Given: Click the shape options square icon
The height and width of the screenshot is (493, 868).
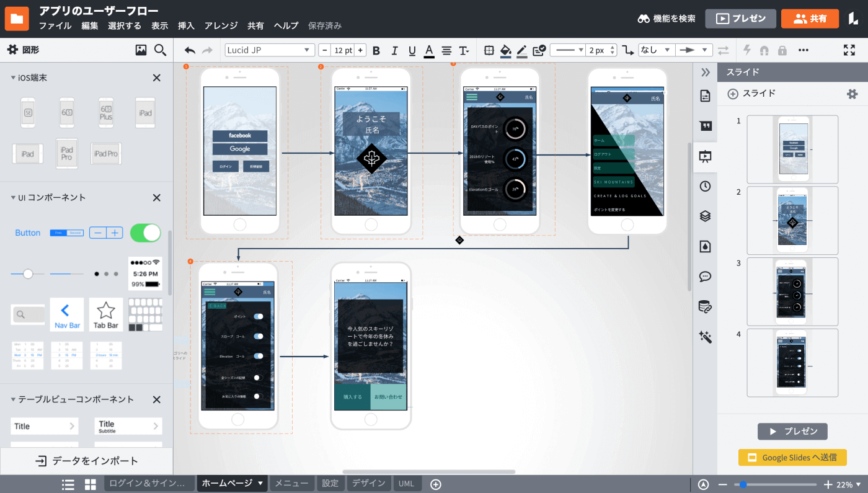Looking at the screenshot, I should tap(489, 50).
